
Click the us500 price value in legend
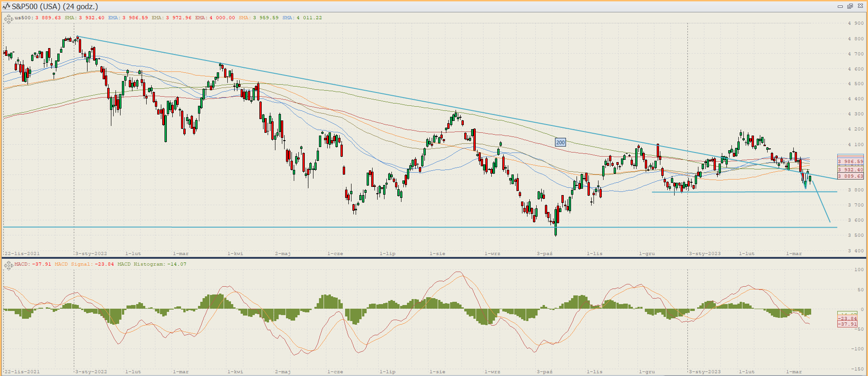pyautogui.click(x=48, y=18)
